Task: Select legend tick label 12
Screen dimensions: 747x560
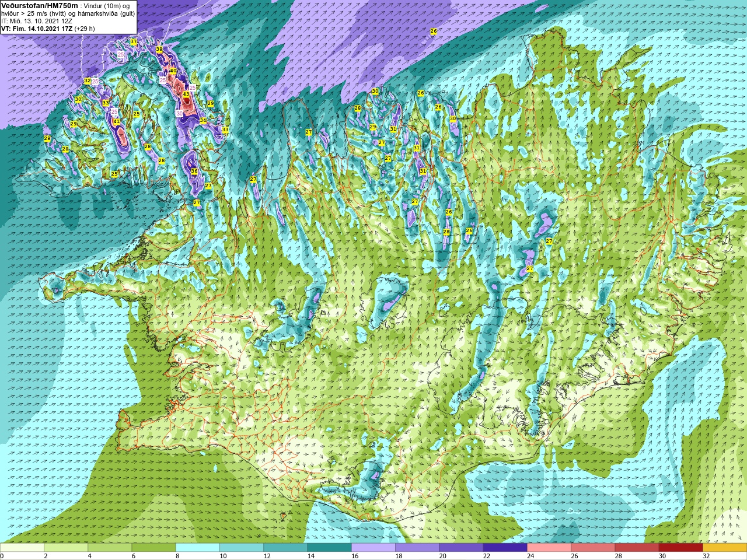Action: (x=267, y=556)
